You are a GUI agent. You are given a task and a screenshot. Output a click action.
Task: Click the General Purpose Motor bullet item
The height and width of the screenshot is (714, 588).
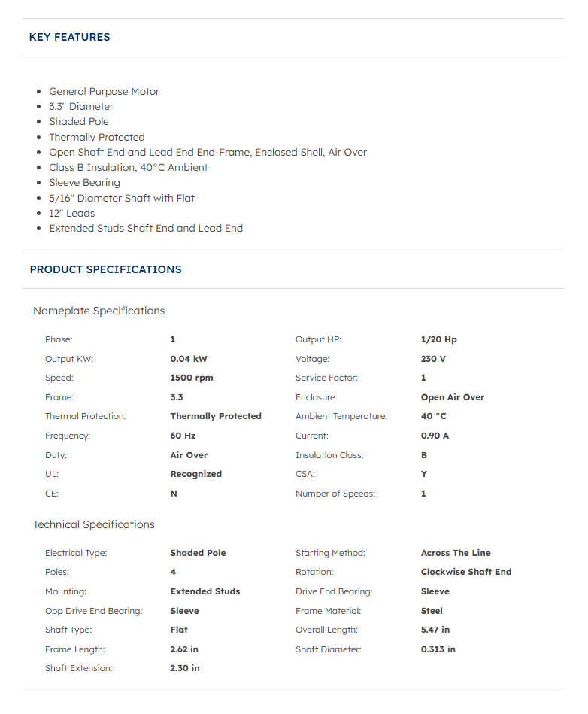point(105,92)
